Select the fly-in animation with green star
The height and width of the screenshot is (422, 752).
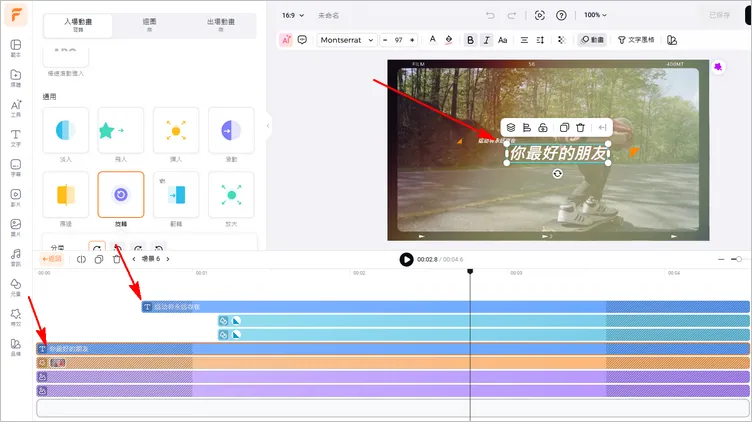tap(121, 130)
